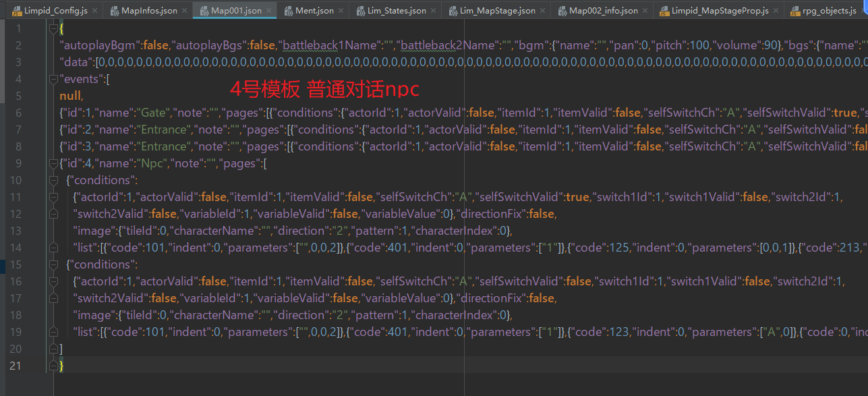Click the rpg_objects.js tab JS icon
Image resolution: width=868 pixels, height=396 pixels.
(x=794, y=11)
